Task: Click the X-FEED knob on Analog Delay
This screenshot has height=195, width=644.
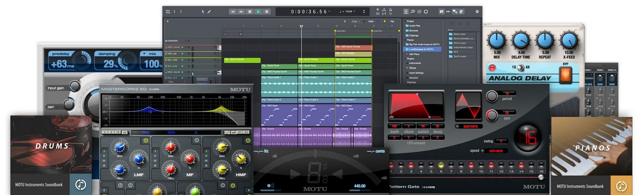Action: 569,40
